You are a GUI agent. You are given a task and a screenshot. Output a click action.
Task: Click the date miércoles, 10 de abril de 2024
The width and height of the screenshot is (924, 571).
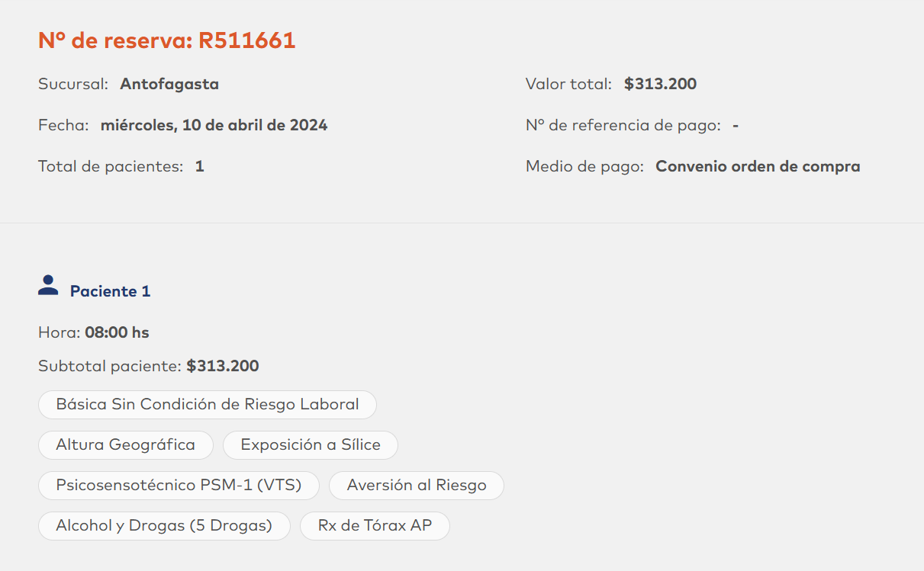tap(214, 125)
